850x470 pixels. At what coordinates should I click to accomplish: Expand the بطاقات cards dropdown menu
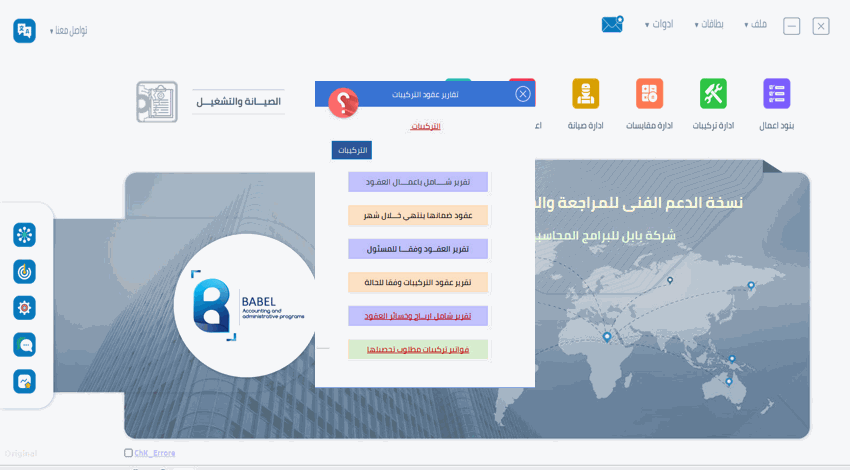point(710,25)
